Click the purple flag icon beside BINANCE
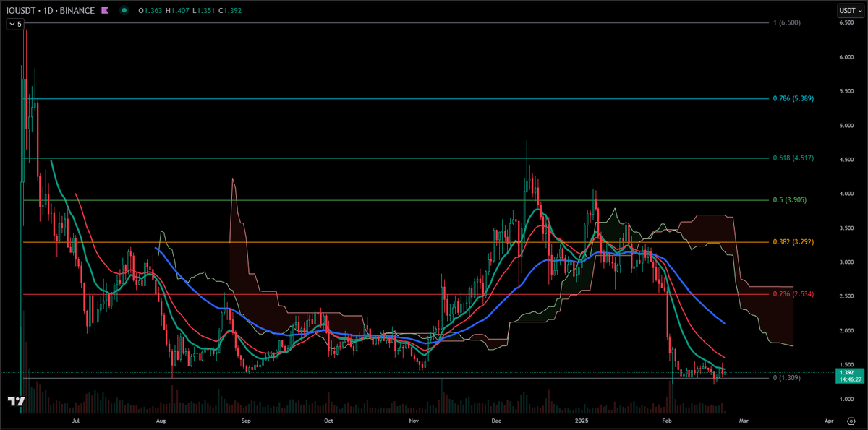The width and height of the screenshot is (868, 430). (105, 10)
